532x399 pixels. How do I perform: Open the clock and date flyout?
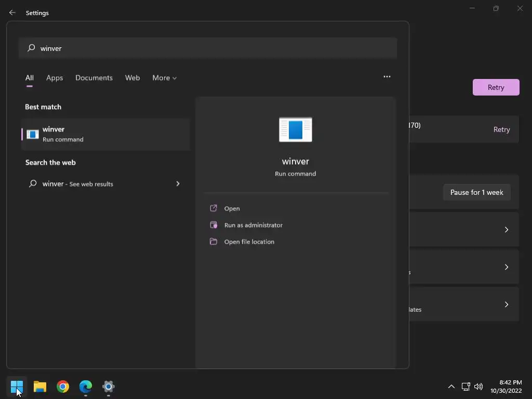506,387
